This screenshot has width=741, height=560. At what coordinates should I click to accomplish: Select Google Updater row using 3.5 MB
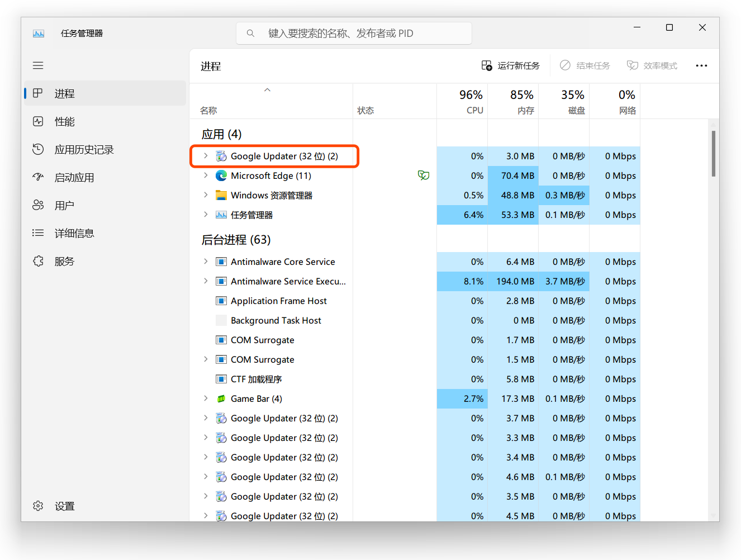284,496
